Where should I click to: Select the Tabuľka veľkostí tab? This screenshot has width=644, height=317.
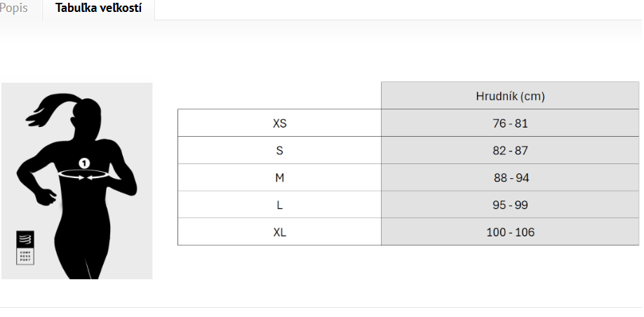tap(99, 8)
